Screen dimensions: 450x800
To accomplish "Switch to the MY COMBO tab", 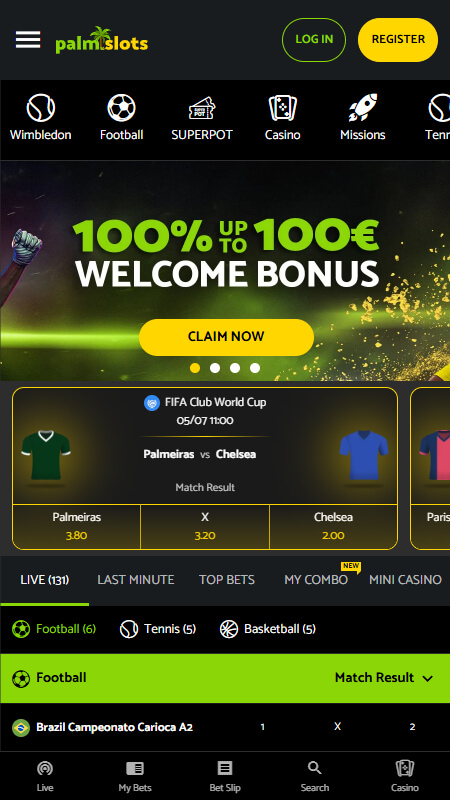I will pos(316,580).
